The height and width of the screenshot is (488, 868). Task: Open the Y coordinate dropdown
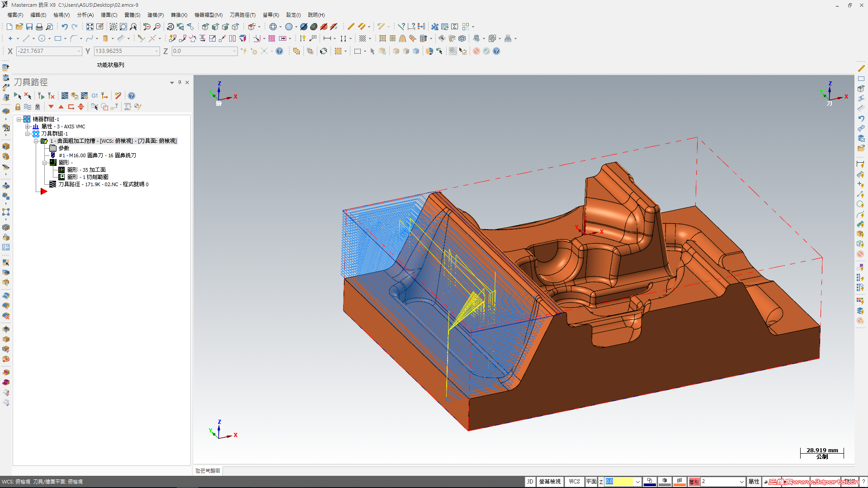click(x=157, y=51)
